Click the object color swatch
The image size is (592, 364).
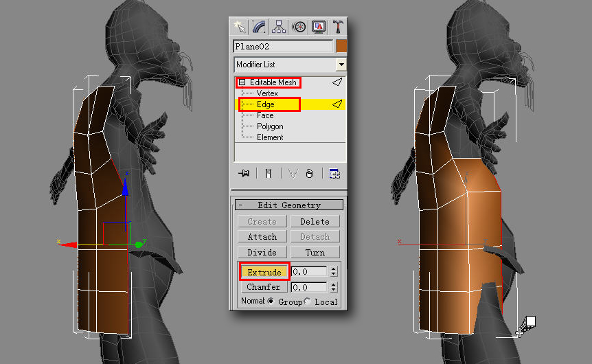click(341, 47)
